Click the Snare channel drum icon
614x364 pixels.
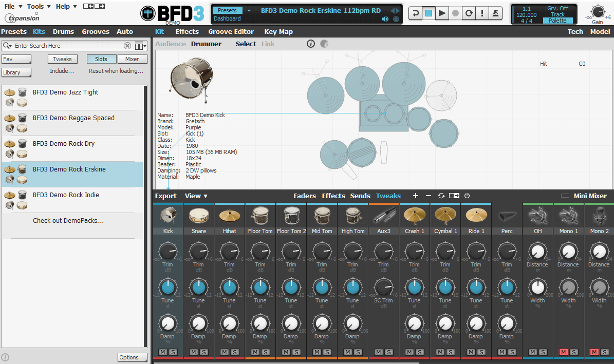(199, 215)
